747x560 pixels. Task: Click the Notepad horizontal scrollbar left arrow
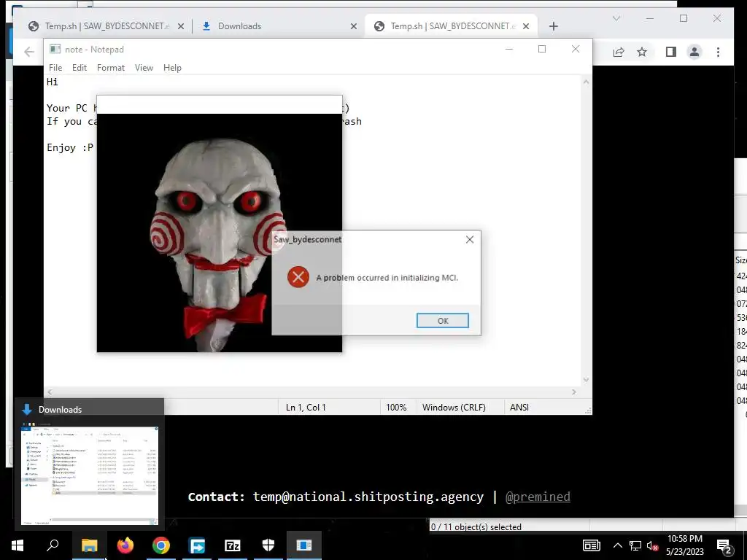(50, 392)
